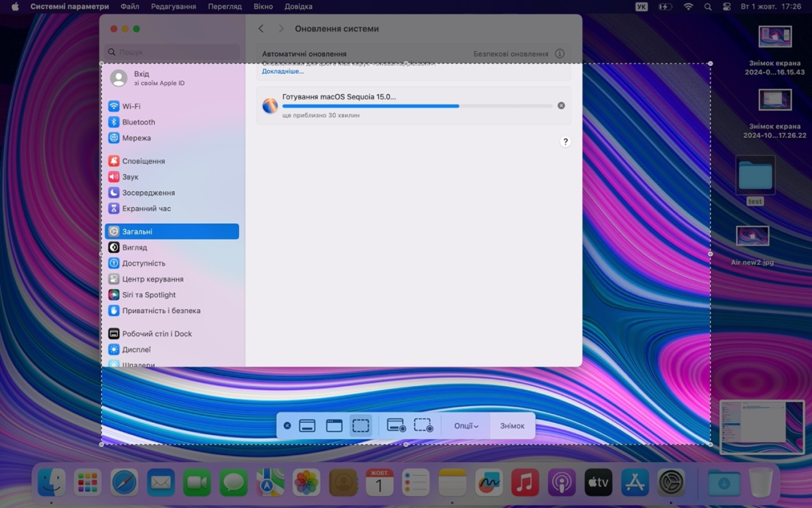This screenshot has height=508, width=812.
Task: Open the Вікно menu
Action: click(263, 7)
